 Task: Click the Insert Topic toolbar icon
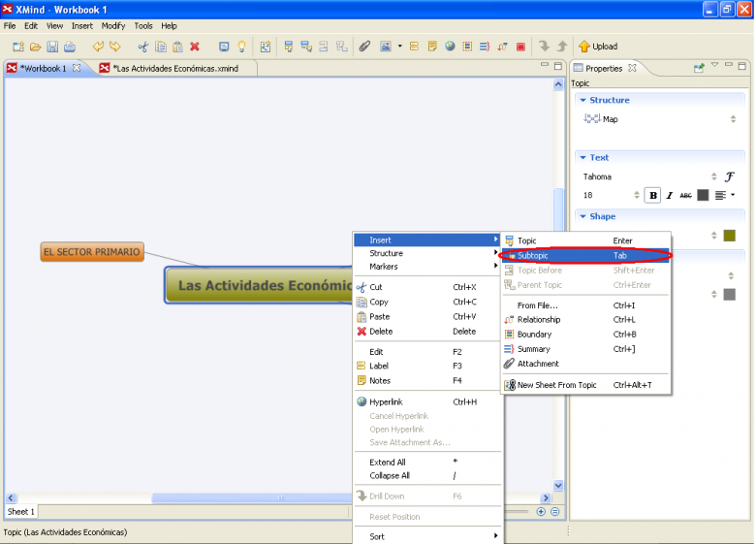[288, 47]
